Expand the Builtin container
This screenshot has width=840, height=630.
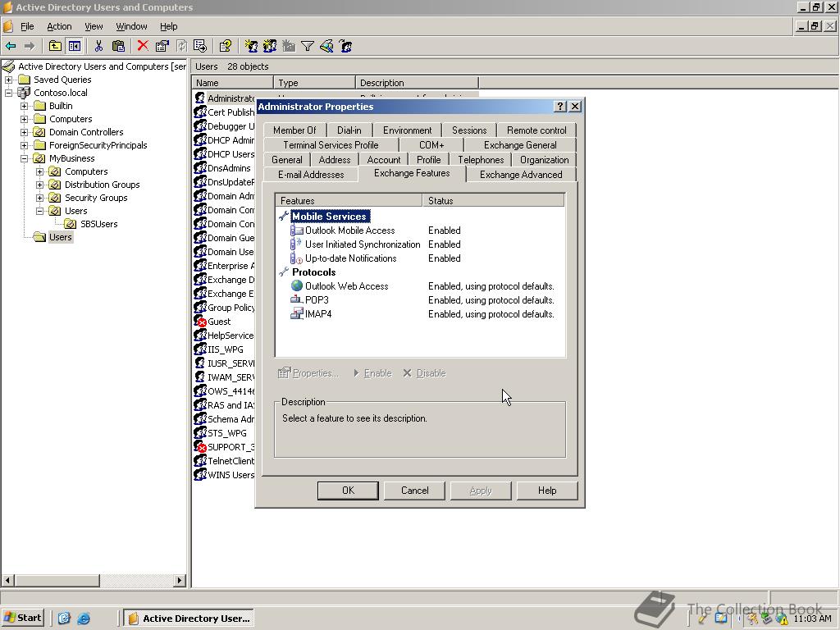point(24,106)
